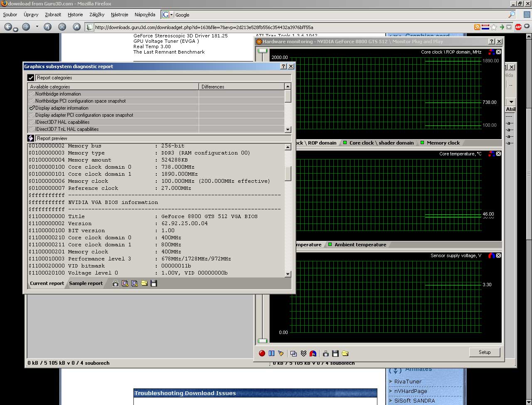This screenshot has height=405, width=532.
Task: Click dropdown arrow in window behind monitoring
Action: tap(511, 102)
